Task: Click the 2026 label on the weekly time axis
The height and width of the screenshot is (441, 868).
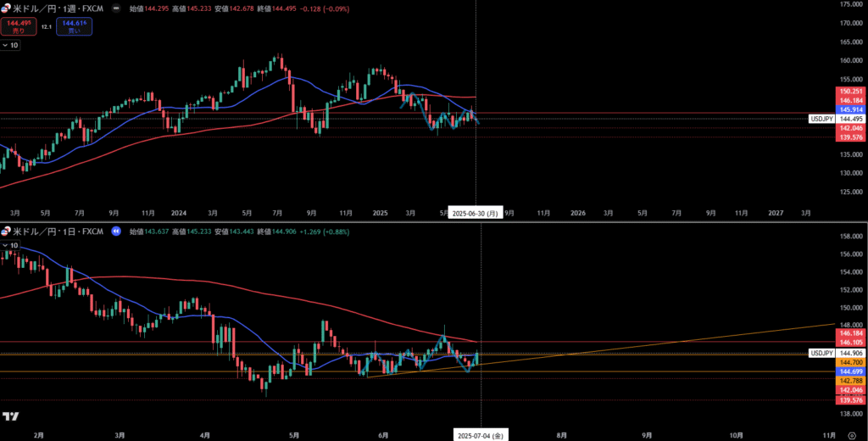Action: click(577, 213)
